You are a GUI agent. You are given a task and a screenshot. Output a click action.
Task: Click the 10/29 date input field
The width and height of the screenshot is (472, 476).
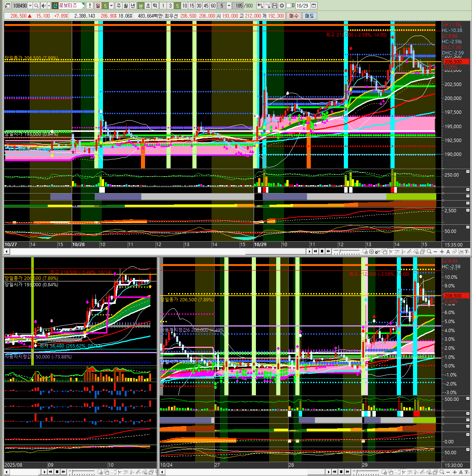pyautogui.click(x=302, y=6)
